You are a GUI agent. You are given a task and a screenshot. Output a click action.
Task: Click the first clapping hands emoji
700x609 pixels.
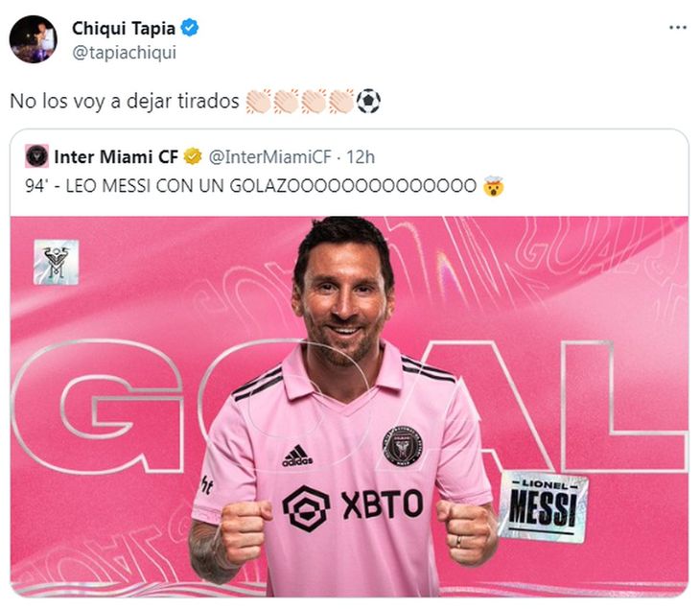click(x=258, y=101)
